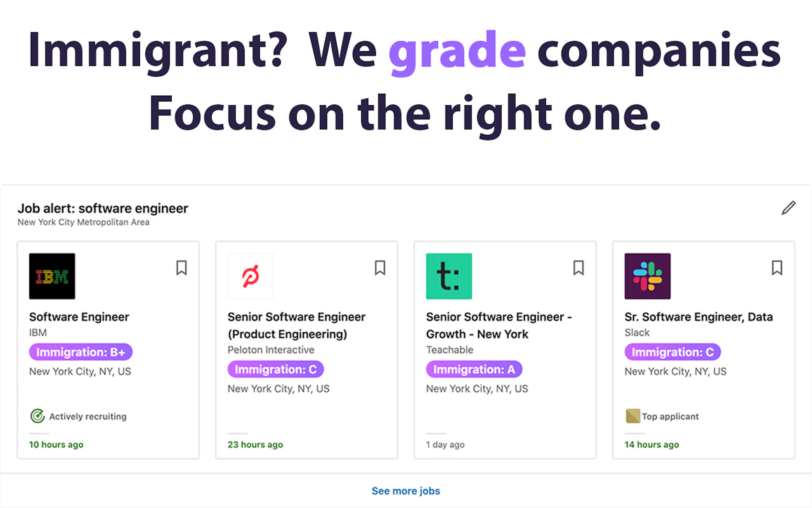Open 'Sr. Software Engineer, Data' job title
The image size is (812, 508).
(x=698, y=317)
